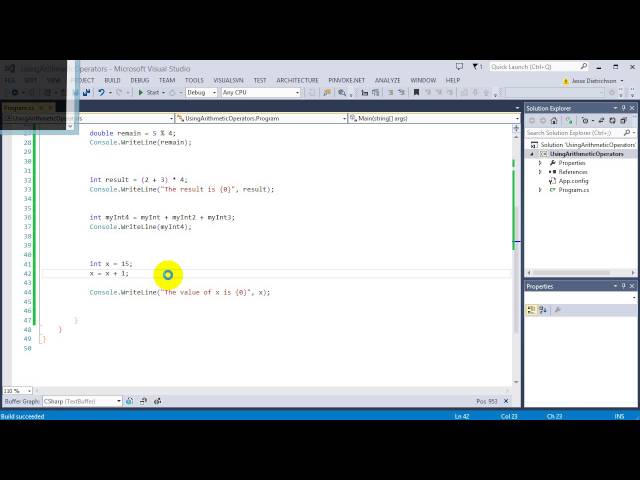Click the increase indent icon
This screenshot has width=640, height=480.
coord(376,93)
